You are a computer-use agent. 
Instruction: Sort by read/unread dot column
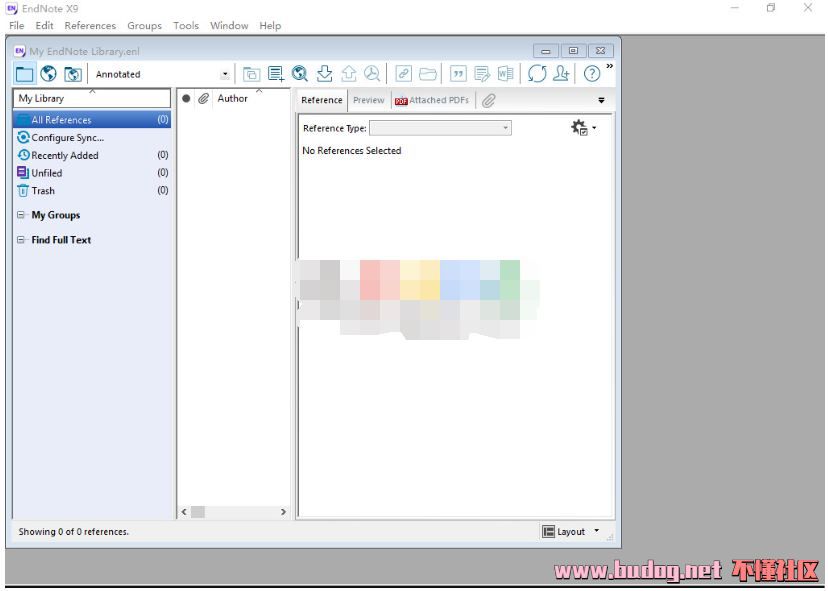(186, 98)
